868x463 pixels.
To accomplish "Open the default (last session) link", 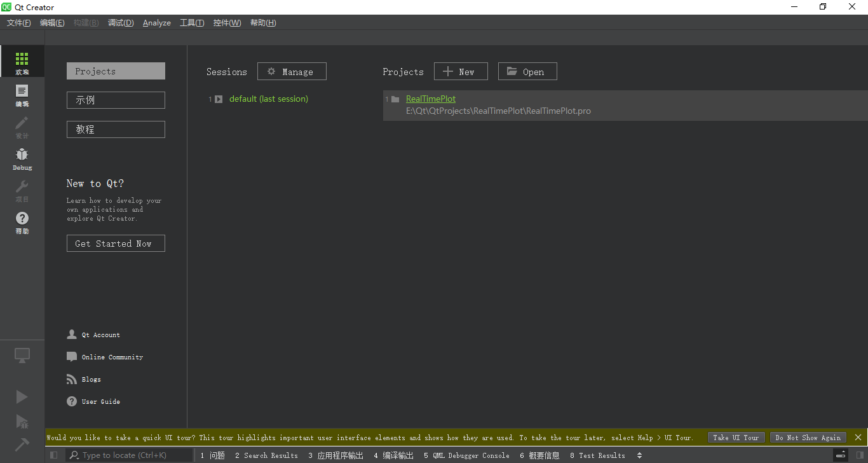I will point(269,99).
